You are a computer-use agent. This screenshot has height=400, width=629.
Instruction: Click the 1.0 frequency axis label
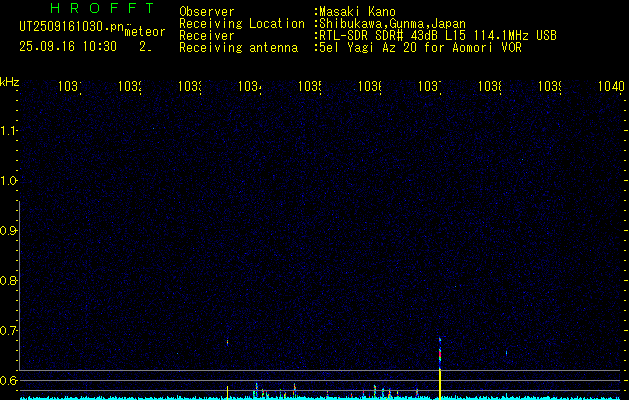coord(8,181)
